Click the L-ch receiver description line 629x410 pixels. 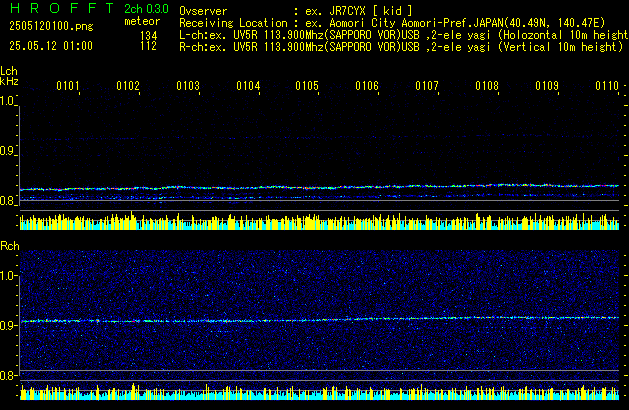404,35
